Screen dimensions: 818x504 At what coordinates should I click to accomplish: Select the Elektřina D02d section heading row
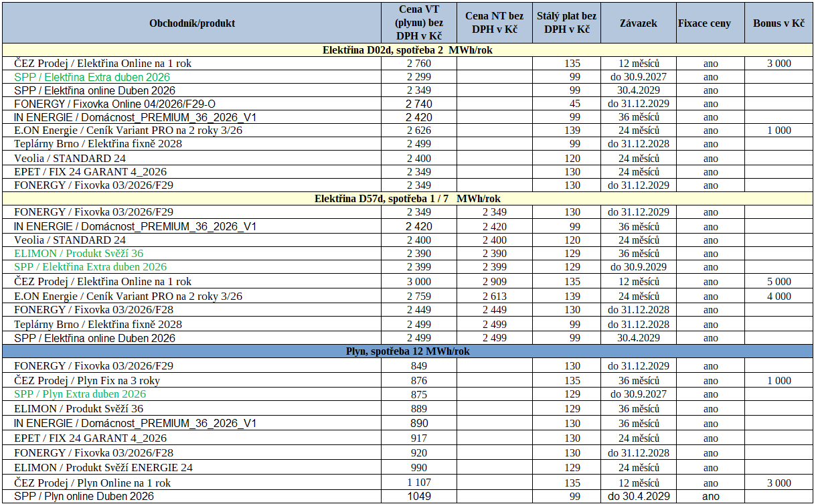pyautogui.click(x=408, y=50)
